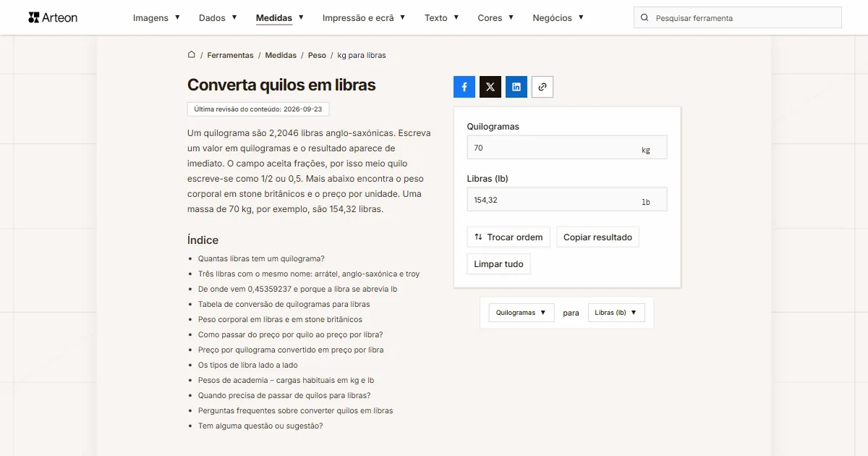Viewport: 868px width, 456px height.
Task: Click the search magnifier icon
Action: tap(644, 17)
